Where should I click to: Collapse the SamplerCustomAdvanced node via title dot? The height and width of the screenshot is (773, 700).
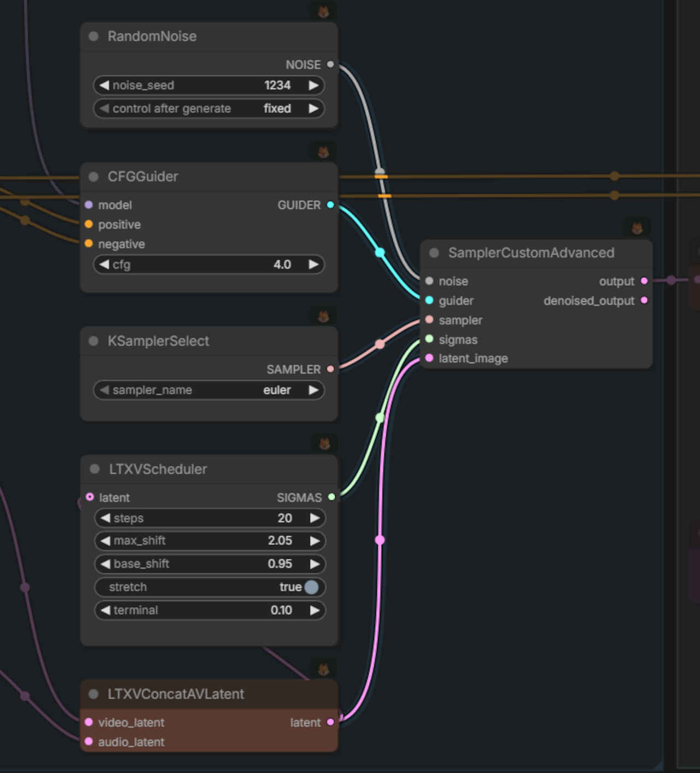pyautogui.click(x=434, y=253)
